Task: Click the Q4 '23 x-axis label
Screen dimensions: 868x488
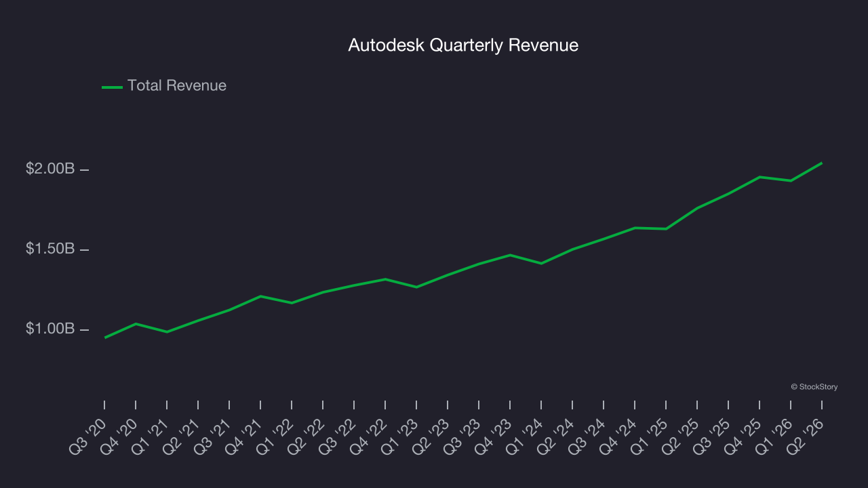Action: pyautogui.click(x=494, y=436)
